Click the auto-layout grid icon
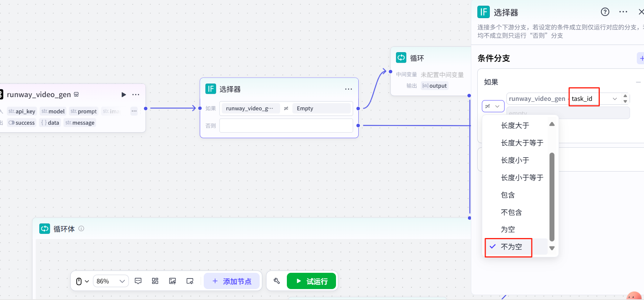This screenshot has width=644, height=300. pos(155,281)
